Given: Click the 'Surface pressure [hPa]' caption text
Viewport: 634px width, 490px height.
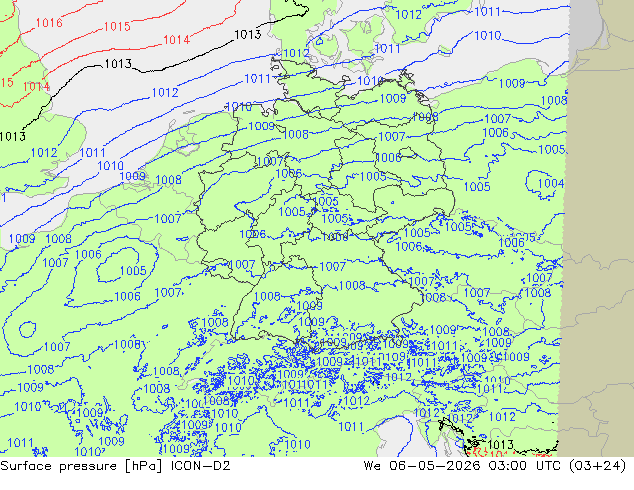Looking at the screenshot, I should [x=82, y=466].
